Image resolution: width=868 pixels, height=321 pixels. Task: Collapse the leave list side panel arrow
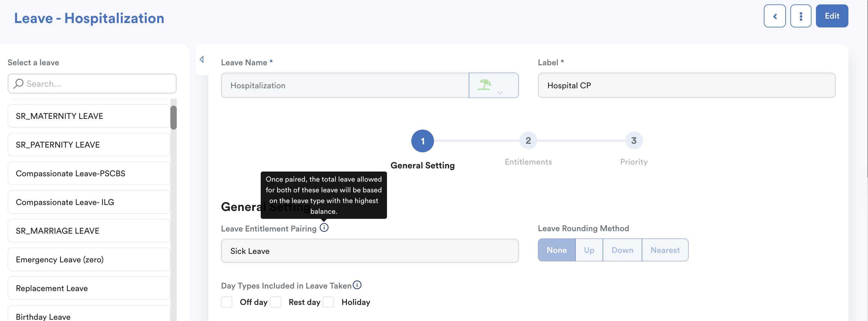pyautogui.click(x=201, y=60)
